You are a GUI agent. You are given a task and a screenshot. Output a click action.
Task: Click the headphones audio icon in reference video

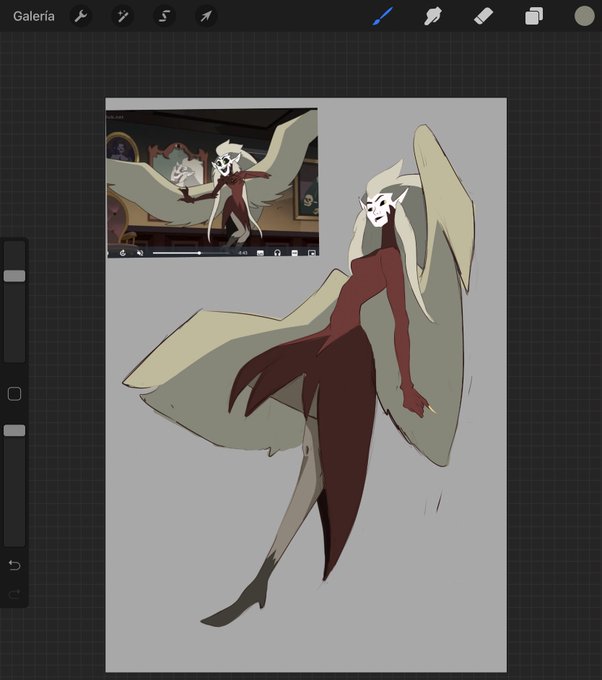point(277,253)
